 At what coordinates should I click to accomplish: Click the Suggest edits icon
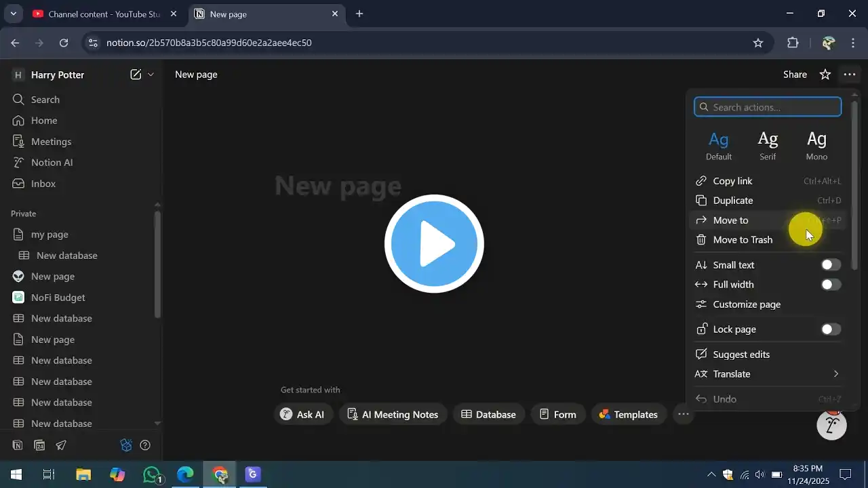tap(701, 354)
